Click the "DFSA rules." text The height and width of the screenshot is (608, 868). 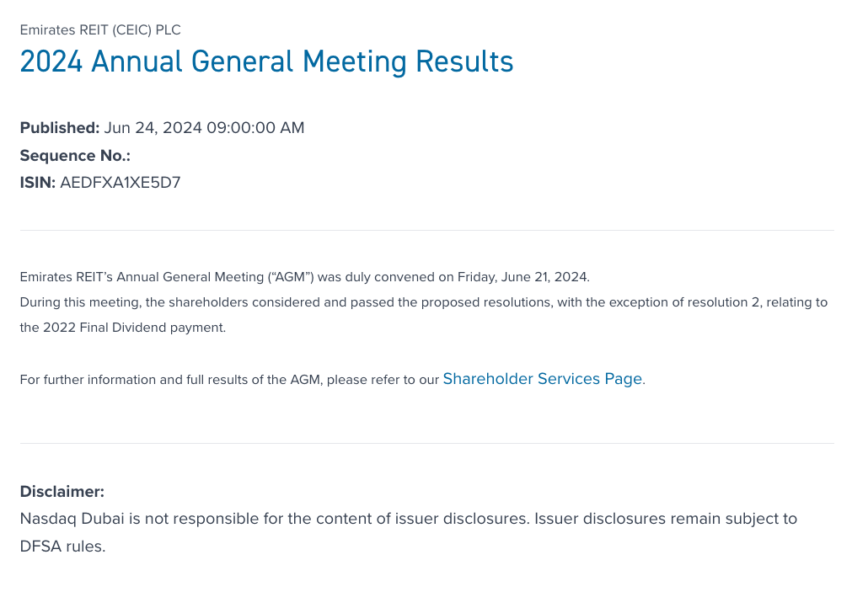tap(62, 546)
